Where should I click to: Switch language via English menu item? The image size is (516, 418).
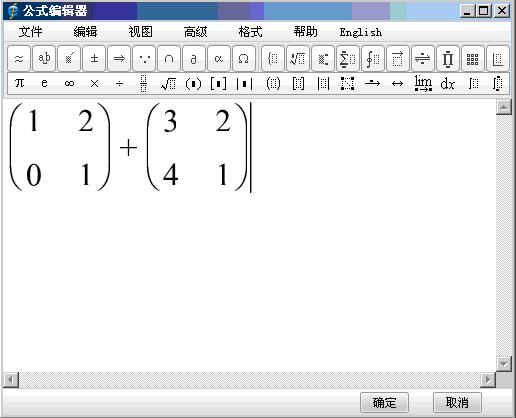361,32
